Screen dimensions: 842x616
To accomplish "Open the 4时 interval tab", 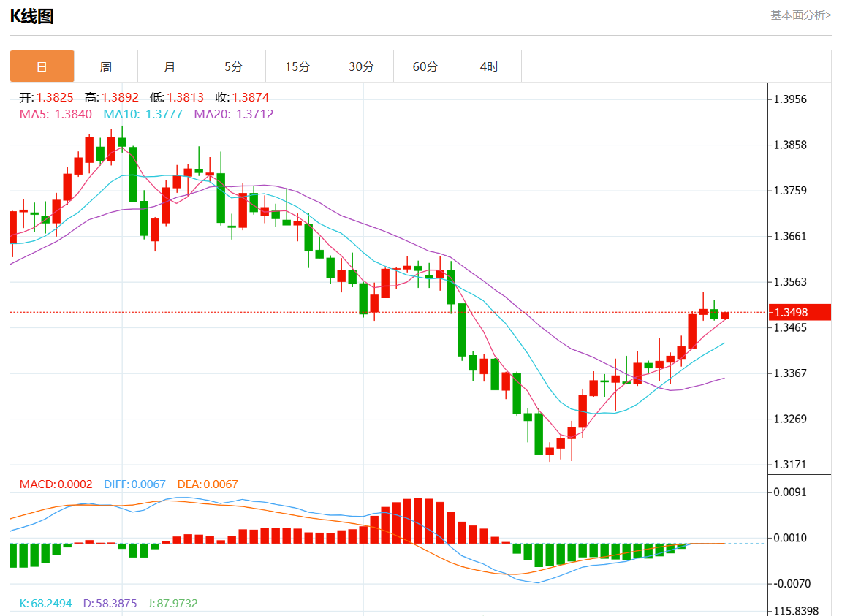I will tap(489, 66).
